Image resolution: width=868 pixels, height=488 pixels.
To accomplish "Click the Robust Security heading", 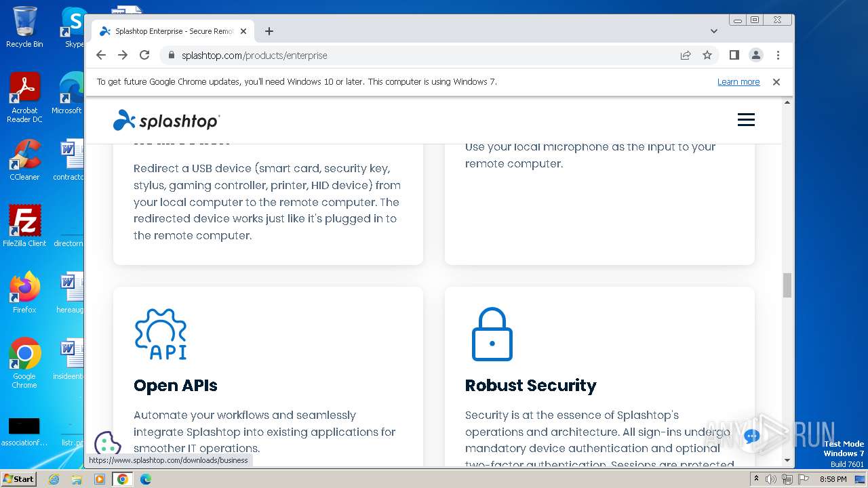I will [531, 386].
